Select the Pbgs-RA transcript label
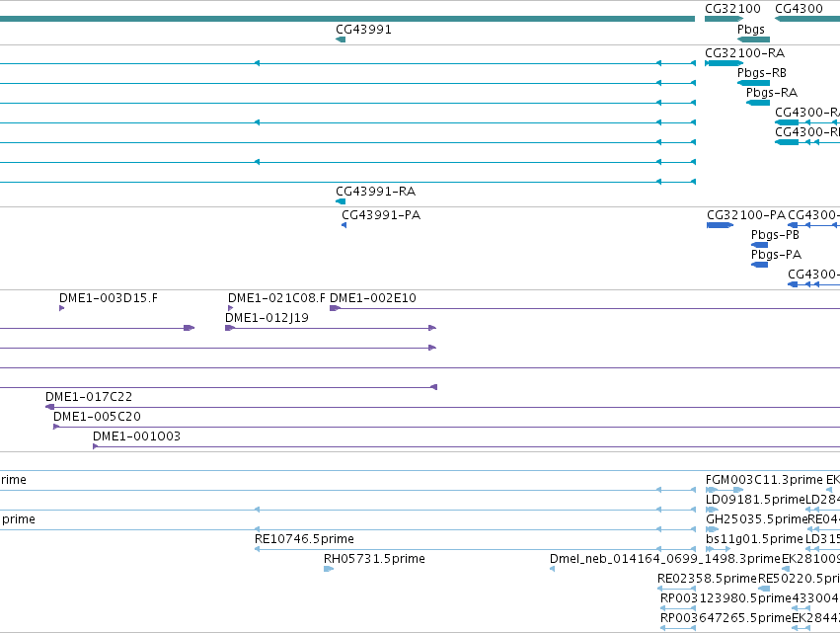This screenshot has width=840, height=633. click(x=772, y=93)
